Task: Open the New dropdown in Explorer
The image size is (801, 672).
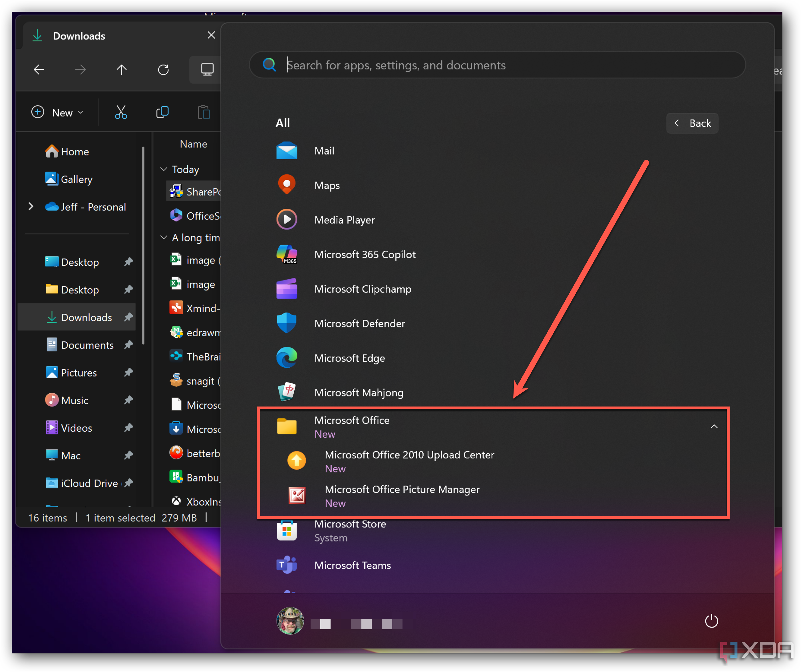Action: pyautogui.click(x=57, y=112)
